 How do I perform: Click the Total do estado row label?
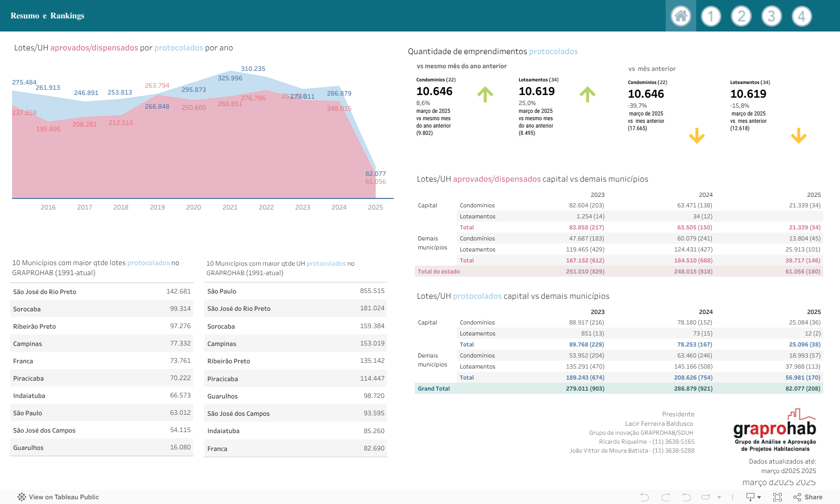438,272
